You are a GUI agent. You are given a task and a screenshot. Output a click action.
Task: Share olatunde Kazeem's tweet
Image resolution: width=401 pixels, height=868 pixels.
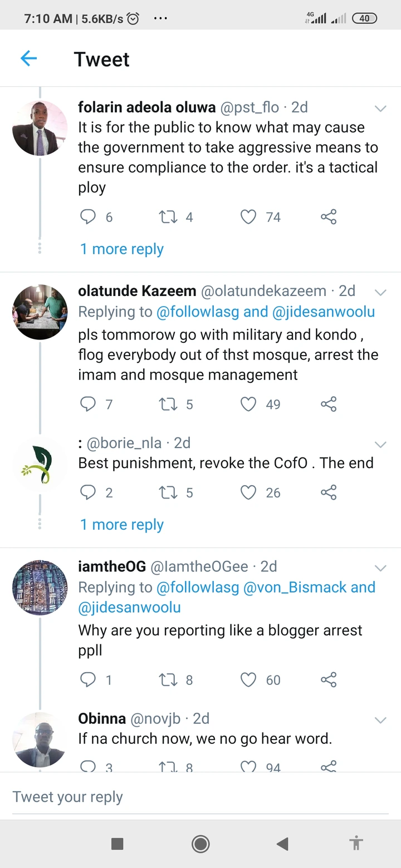coord(329,404)
